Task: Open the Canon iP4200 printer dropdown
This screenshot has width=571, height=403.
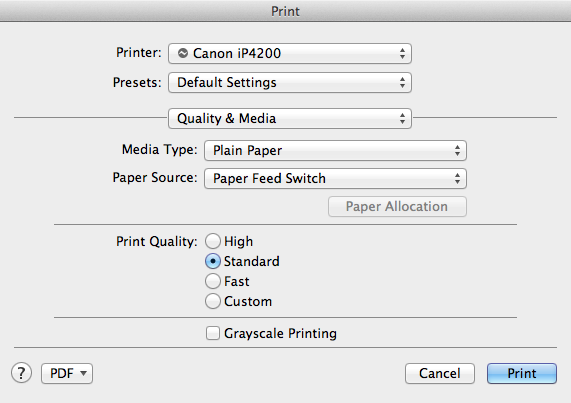Action: (x=290, y=54)
